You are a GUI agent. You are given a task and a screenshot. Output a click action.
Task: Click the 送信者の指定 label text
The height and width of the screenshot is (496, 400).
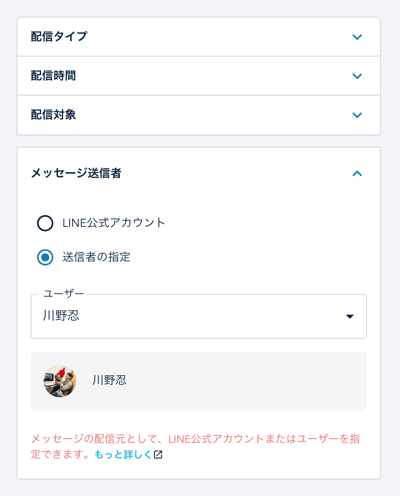pyautogui.click(x=96, y=257)
